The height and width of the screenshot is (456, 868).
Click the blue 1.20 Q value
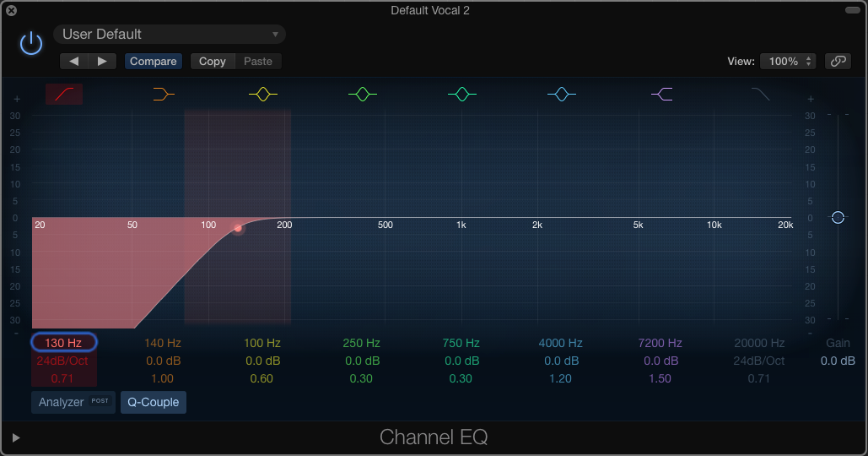pos(560,378)
